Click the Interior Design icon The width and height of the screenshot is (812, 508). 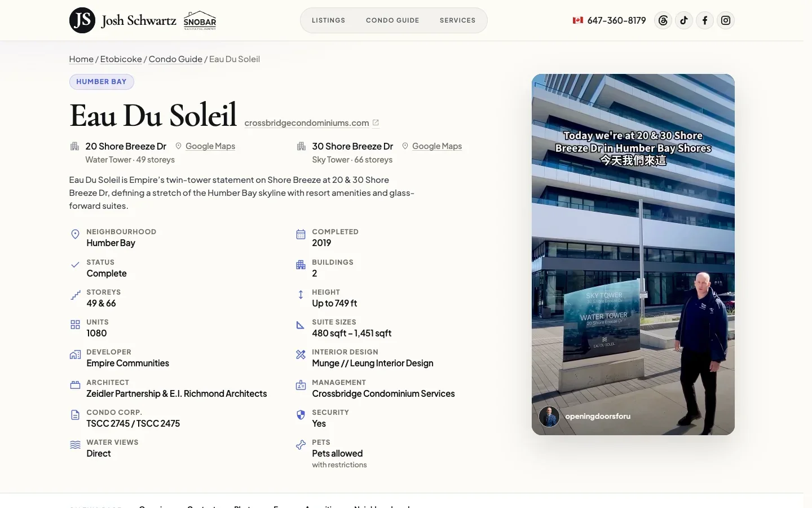(x=301, y=354)
